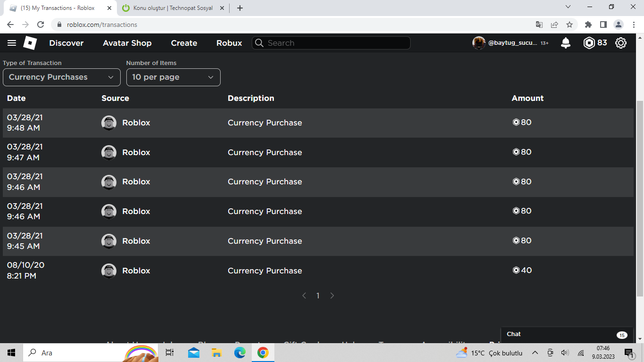Go back with the browser back arrow
The width and height of the screenshot is (644, 362).
pos(10,25)
